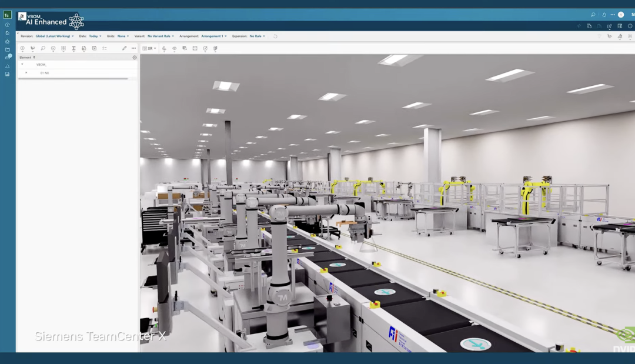Click the copy pages icon in dark header bar
635x364 pixels.
589,26
